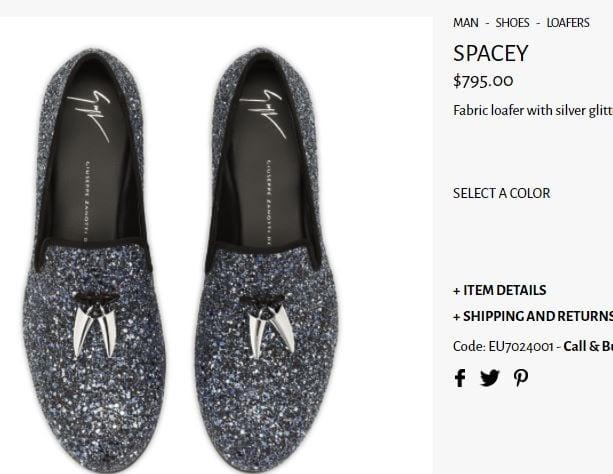Navigate to the LOAFERS breadcrumb link

[x=568, y=23]
